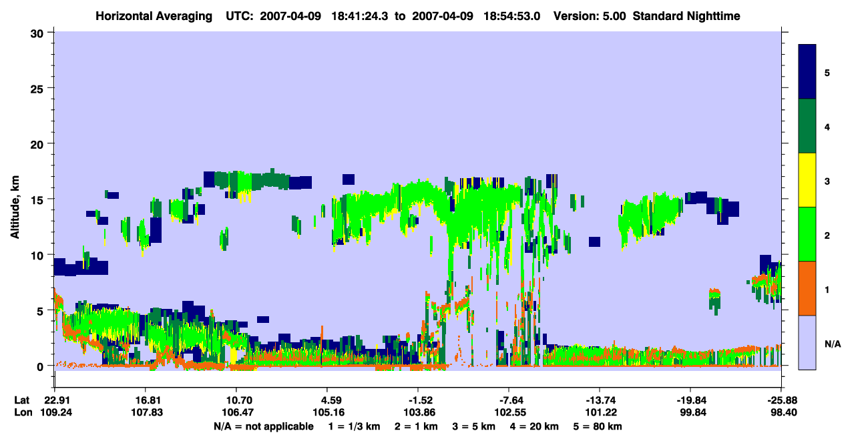Click the y-axis tick label 0
This screenshot has width=868, height=445.
click(42, 366)
